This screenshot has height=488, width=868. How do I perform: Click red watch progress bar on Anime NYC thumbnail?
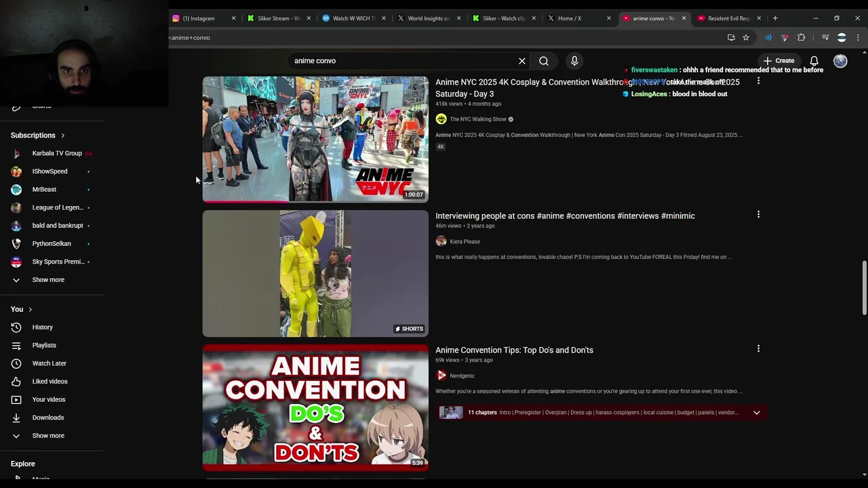[245, 201]
